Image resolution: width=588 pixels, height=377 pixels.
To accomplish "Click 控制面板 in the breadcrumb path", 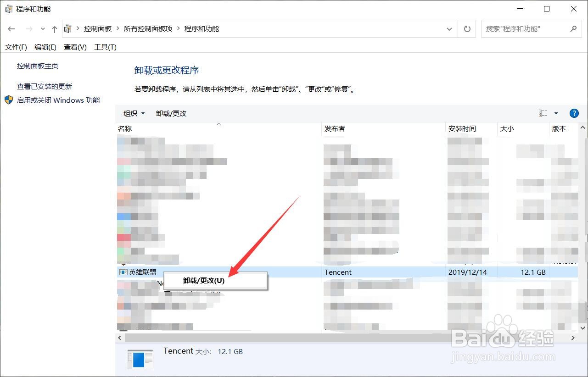I will point(98,29).
